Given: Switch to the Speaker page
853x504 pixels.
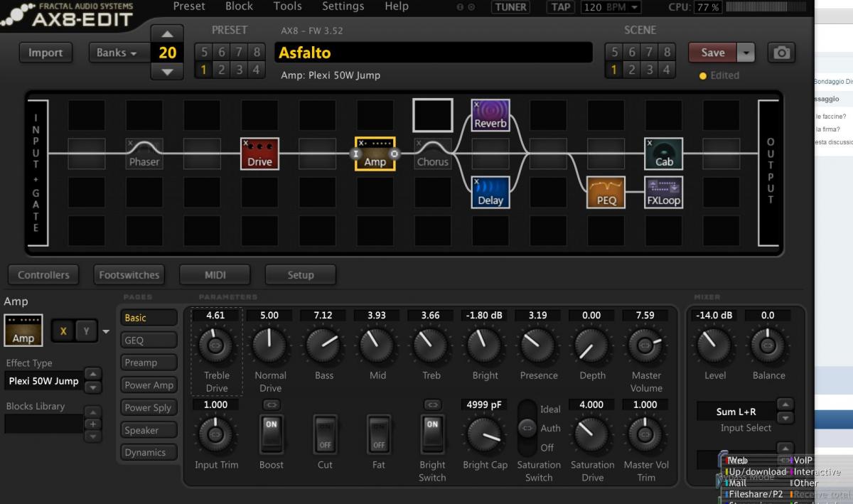Looking at the screenshot, I should tap(149, 430).
